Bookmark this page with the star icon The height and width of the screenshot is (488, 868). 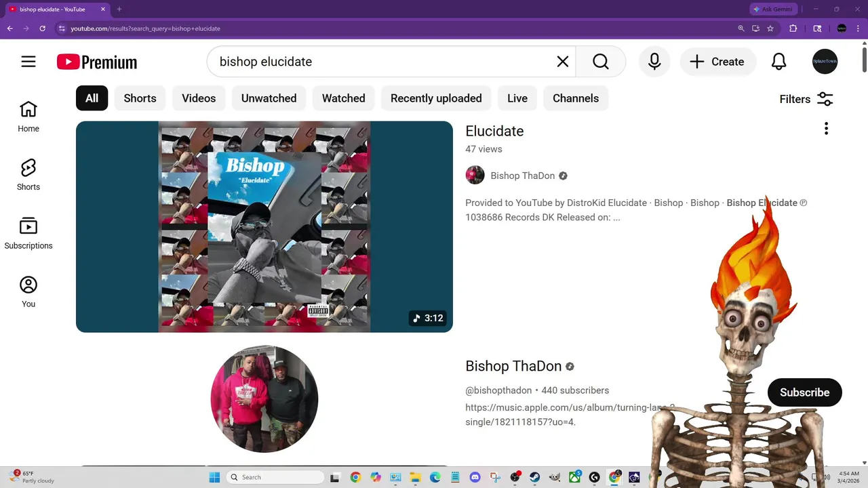click(770, 28)
